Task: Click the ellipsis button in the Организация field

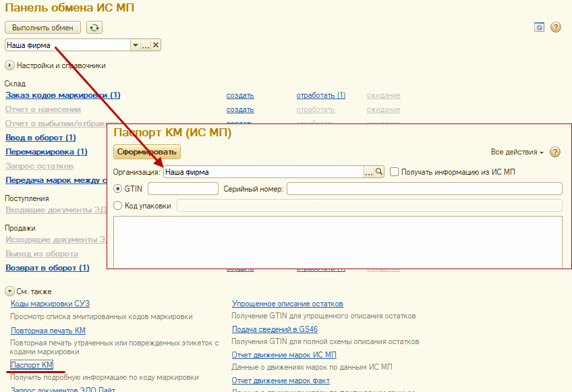Action: 369,172
